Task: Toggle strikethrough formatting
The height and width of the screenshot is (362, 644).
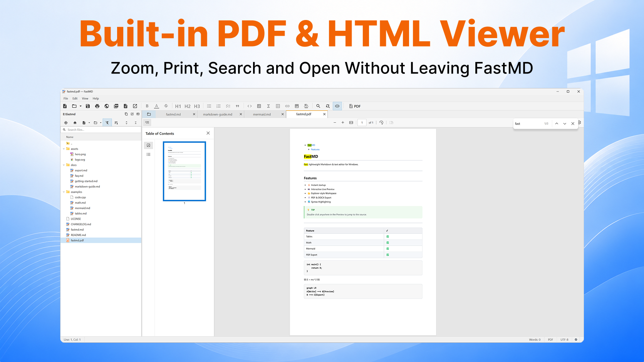Action: tap(166, 106)
